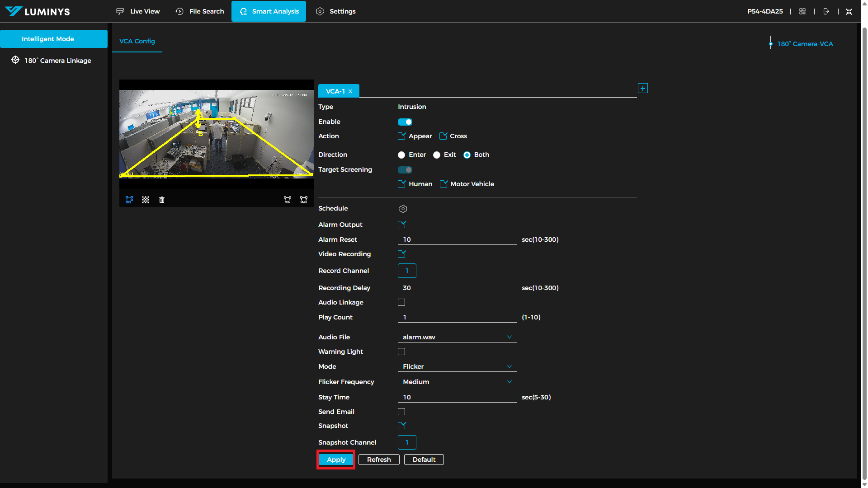The width and height of the screenshot is (868, 488).
Task: Switch to the Live View tab
Action: coord(138,11)
